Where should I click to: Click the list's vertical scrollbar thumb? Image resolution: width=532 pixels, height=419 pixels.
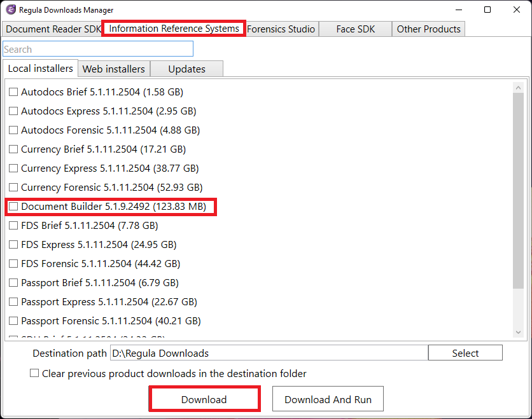click(x=518, y=191)
